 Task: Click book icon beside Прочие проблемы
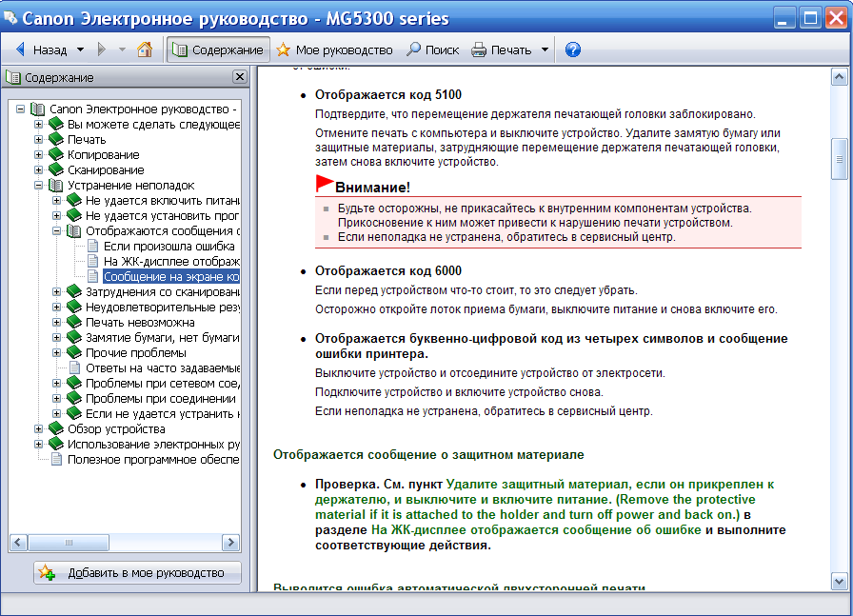[x=74, y=352]
